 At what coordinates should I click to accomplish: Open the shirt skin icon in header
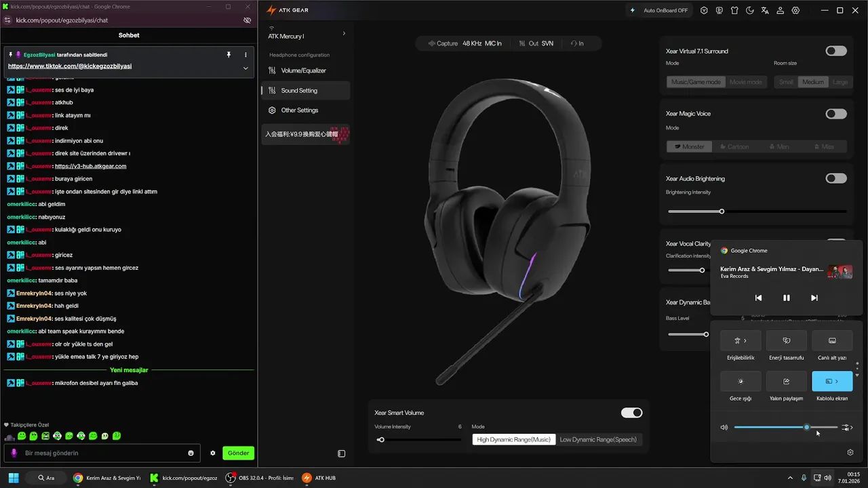tap(734, 10)
